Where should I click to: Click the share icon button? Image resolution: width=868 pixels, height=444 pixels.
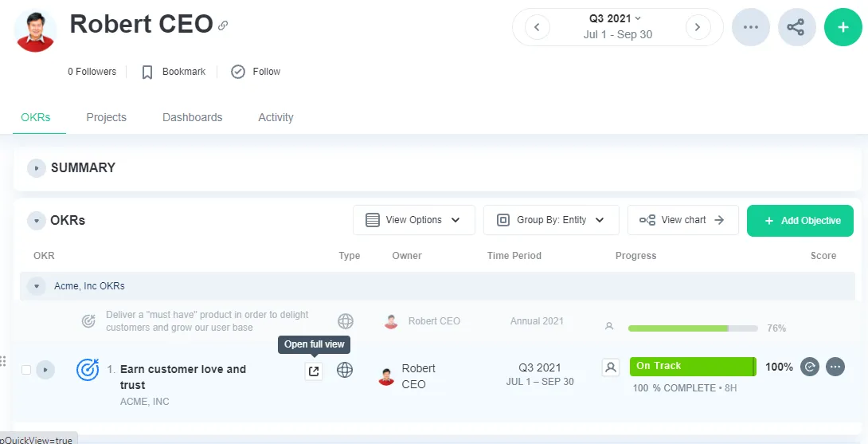(x=796, y=27)
